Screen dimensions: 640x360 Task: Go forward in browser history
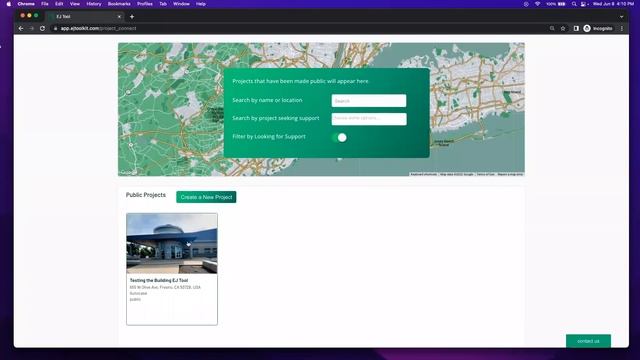pyautogui.click(x=31, y=28)
